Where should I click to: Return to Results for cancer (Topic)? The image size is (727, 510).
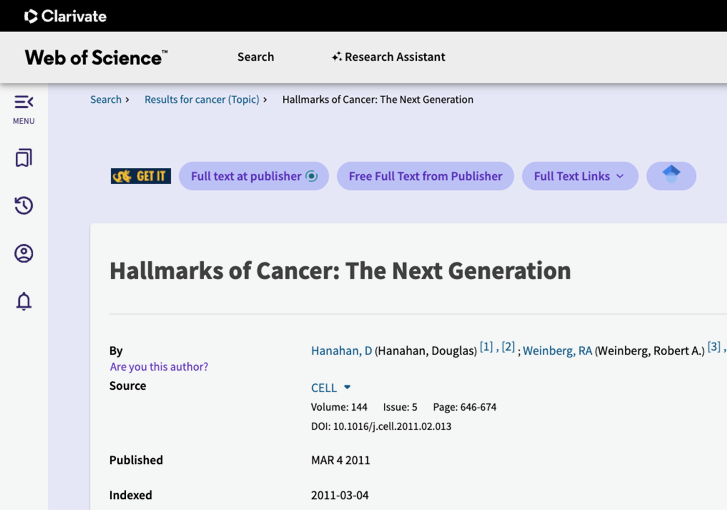tap(201, 100)
